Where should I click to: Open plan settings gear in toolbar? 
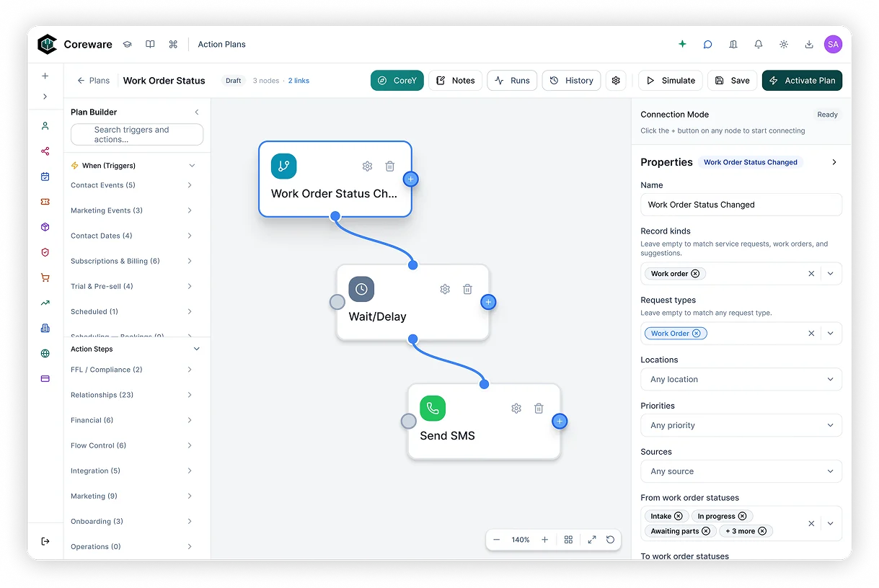[616, 81]
